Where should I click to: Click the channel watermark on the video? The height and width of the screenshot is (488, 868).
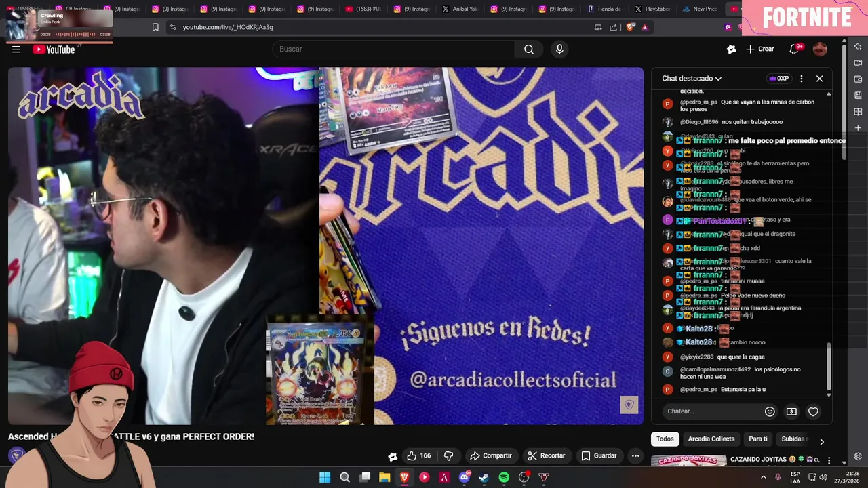click(x=629, y=405)
